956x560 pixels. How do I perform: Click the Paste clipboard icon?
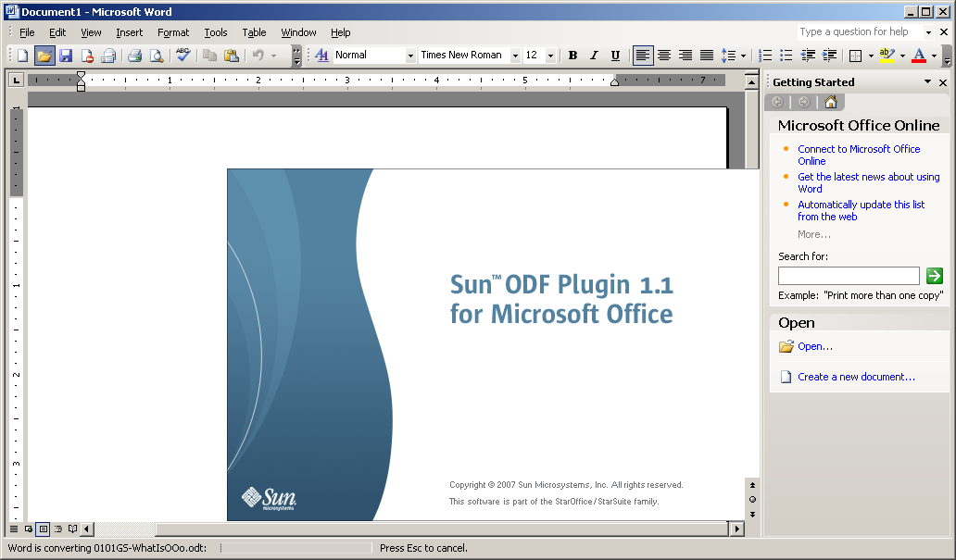point(231,56)
